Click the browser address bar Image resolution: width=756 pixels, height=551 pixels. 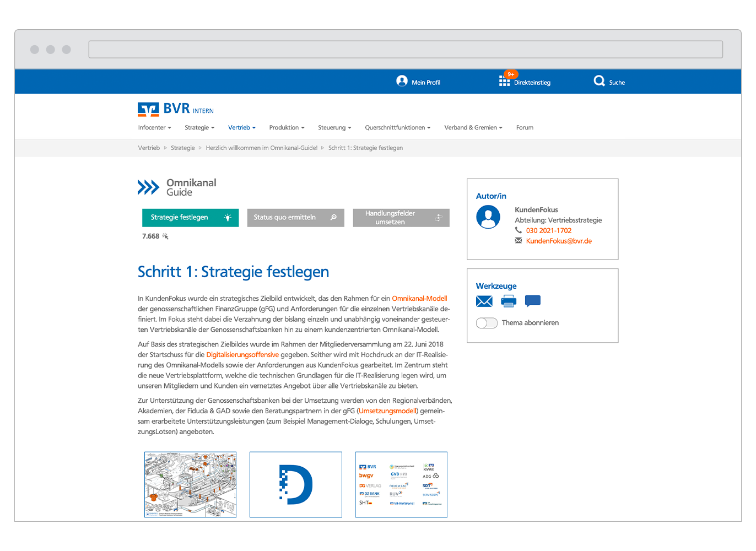point(406,50)
